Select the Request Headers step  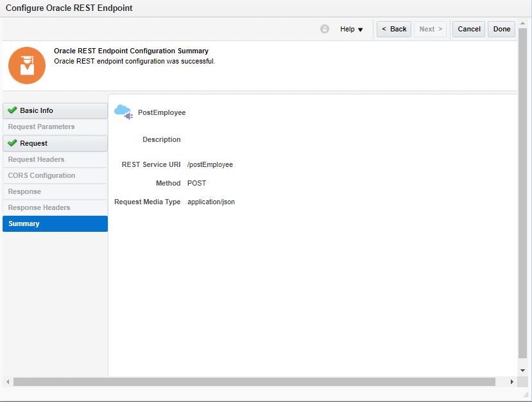click(x=55, y=159)
